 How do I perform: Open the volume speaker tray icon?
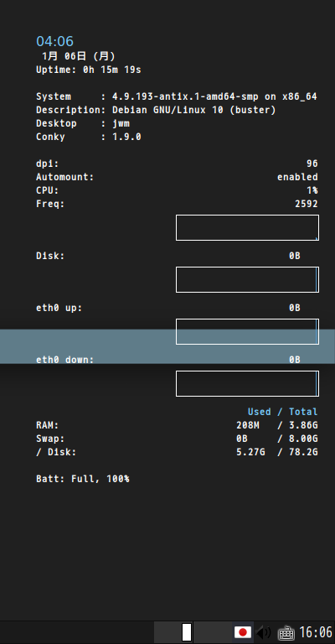[x=263, y=632]
